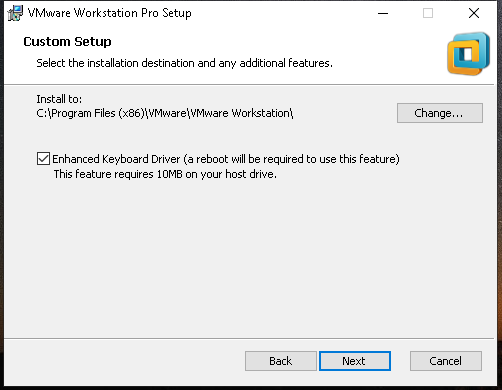Click the "Select the installation destination" subtitle
Screen dimensions: 502x390
[x=184, y=63]
